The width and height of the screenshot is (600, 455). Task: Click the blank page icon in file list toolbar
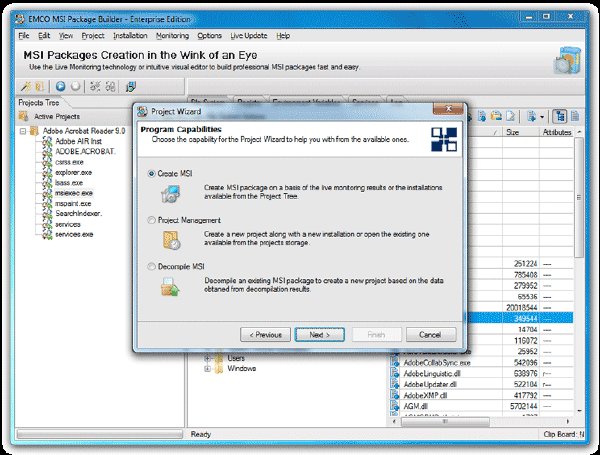[x=510, y=116]
